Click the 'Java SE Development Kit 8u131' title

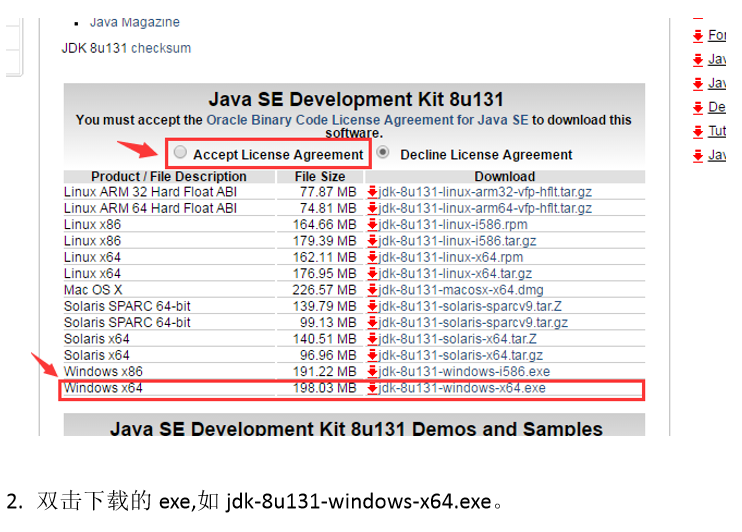(x=356, y=99)
